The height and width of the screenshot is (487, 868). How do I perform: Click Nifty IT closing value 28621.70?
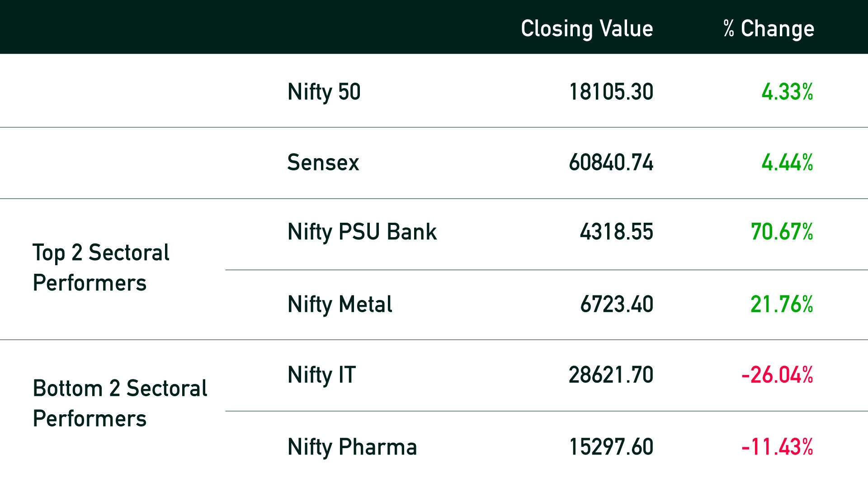[611, 375]
